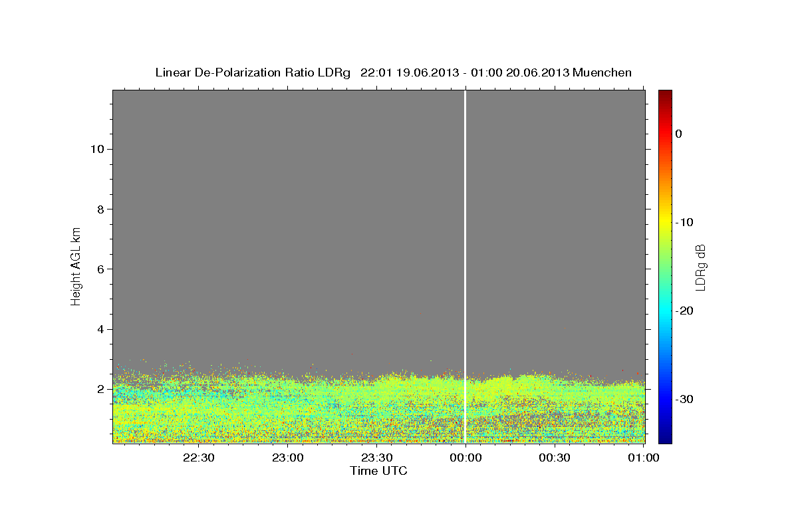This screenshot has height=532, width=798.
Task: Click the '23:00' time axis label
Action: point(288,458)
